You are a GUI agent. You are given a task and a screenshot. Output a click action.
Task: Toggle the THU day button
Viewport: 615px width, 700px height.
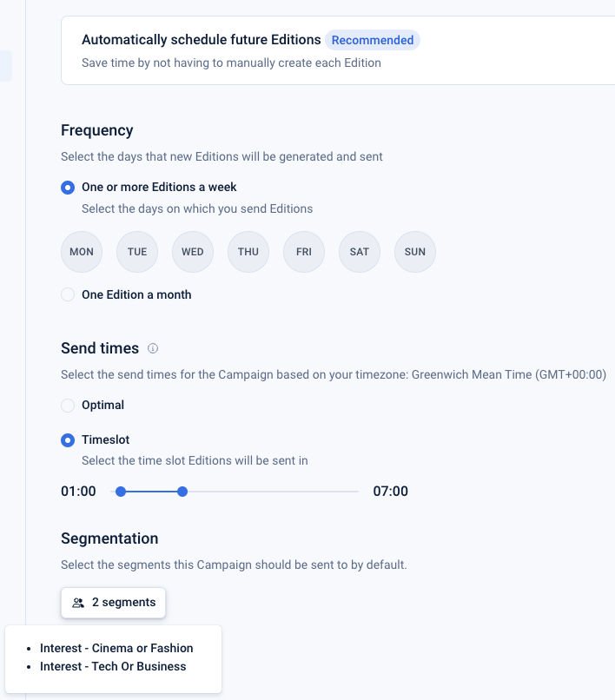pos(248,252)
